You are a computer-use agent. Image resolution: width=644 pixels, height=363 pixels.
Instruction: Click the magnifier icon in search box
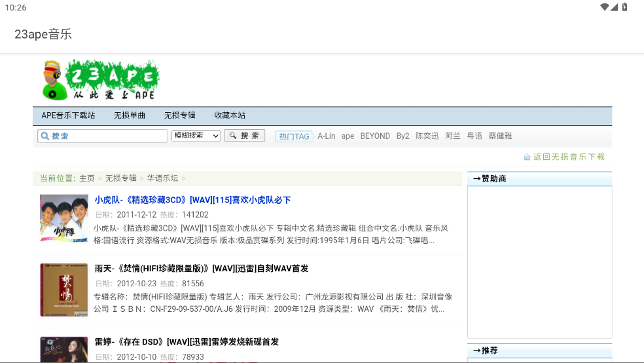pyautogui.click(x=45, y=136)
